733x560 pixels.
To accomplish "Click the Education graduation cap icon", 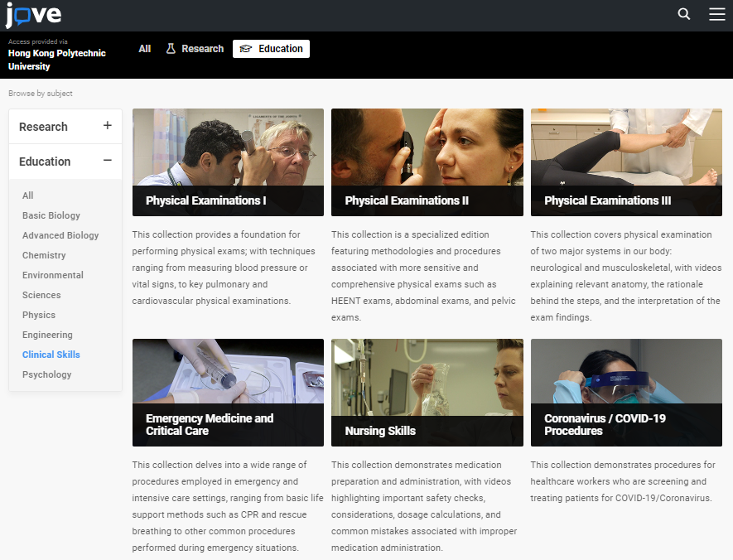I will click(246, 49).
